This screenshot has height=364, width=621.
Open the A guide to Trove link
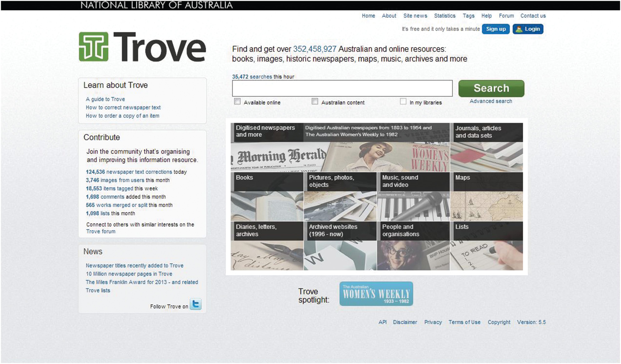pyautogui.click(x=105, y=99)
